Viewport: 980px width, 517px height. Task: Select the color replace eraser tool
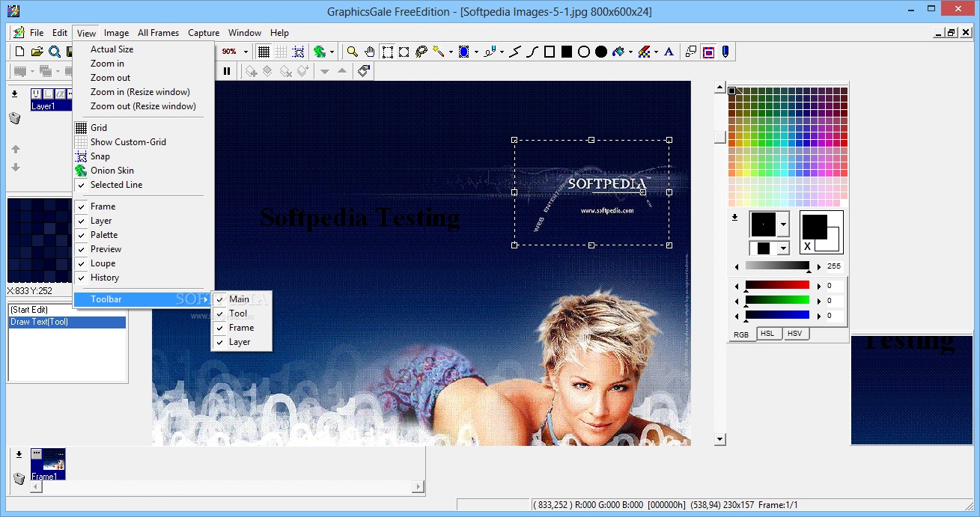pyautogui.click(x=644, y=52)
